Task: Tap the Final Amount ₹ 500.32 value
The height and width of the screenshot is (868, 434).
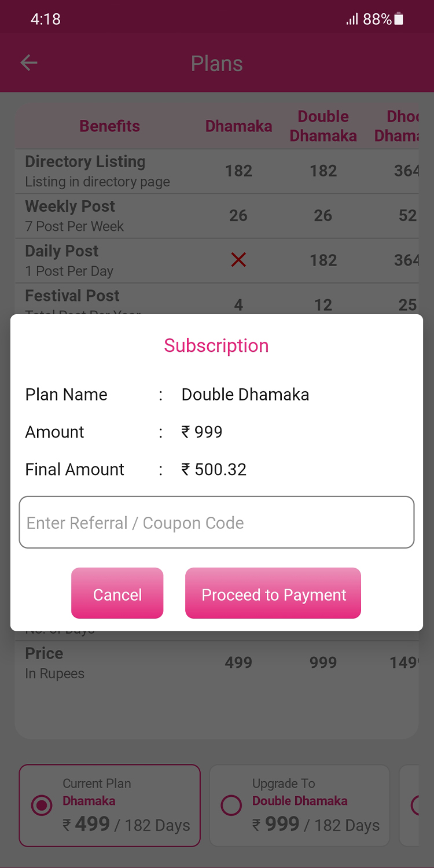Action: (x=214, y=469)
